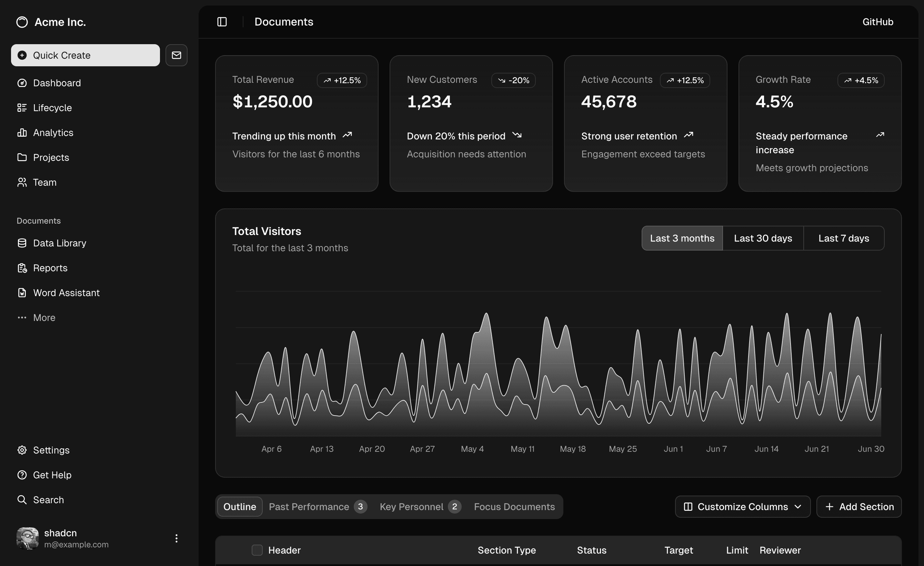924x566 pixels.
Task: Open the Data Library
Action: tap(60, 243)
